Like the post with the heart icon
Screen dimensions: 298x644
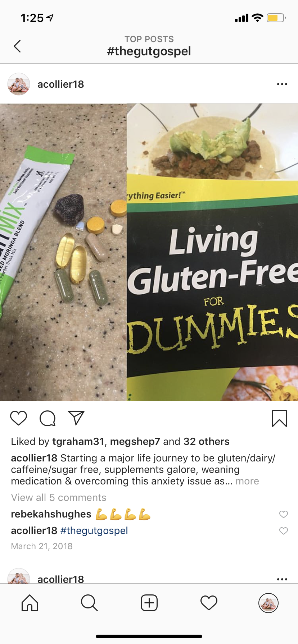[18, 418]
